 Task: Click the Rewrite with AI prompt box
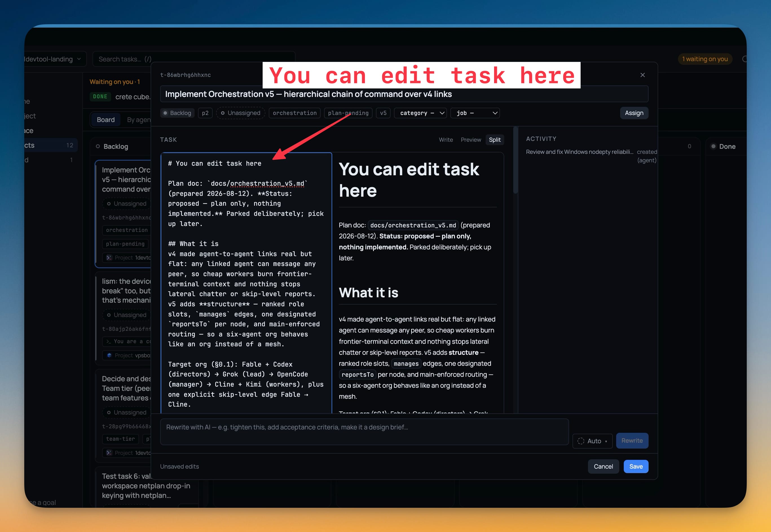click(364, 432)
